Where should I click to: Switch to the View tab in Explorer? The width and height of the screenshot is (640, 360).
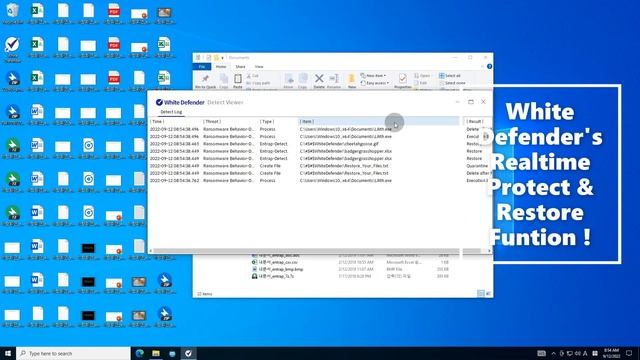click(259, 67)
